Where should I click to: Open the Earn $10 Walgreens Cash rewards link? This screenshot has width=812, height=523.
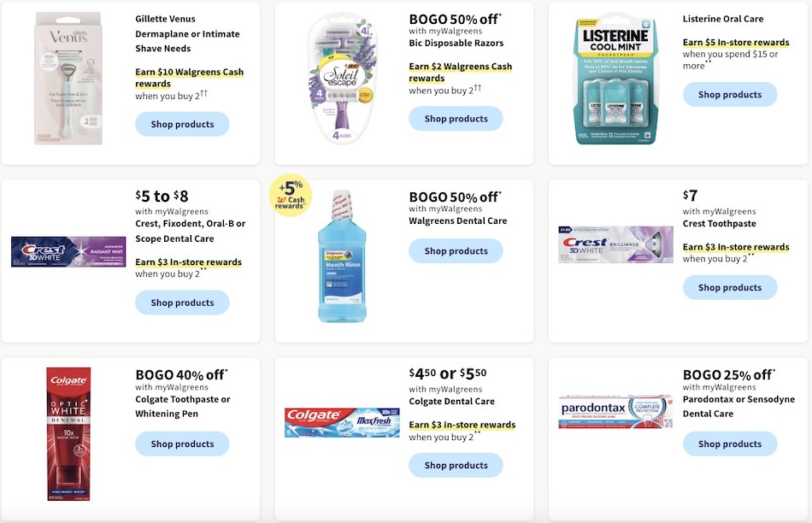188,77
